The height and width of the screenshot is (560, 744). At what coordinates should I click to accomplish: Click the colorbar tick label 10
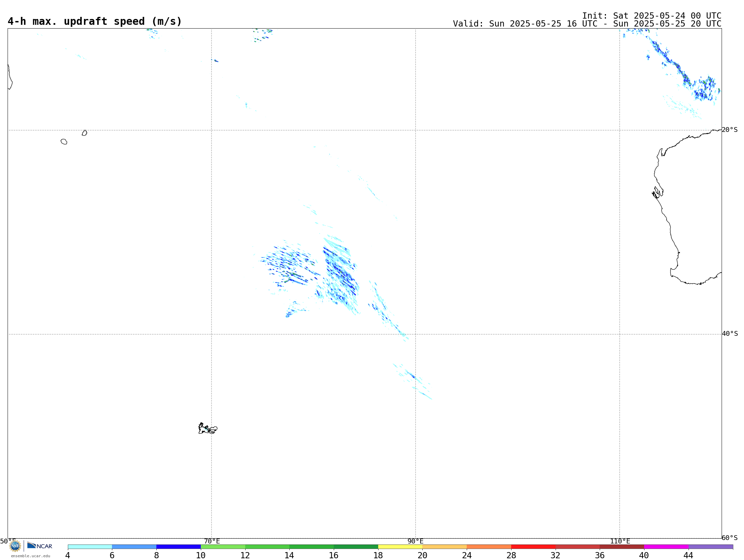click(x=201, y=555)
